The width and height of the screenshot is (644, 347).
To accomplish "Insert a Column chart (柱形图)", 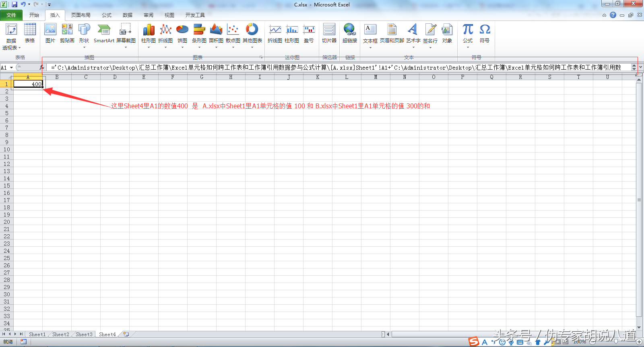I will (x=149, y=35).
